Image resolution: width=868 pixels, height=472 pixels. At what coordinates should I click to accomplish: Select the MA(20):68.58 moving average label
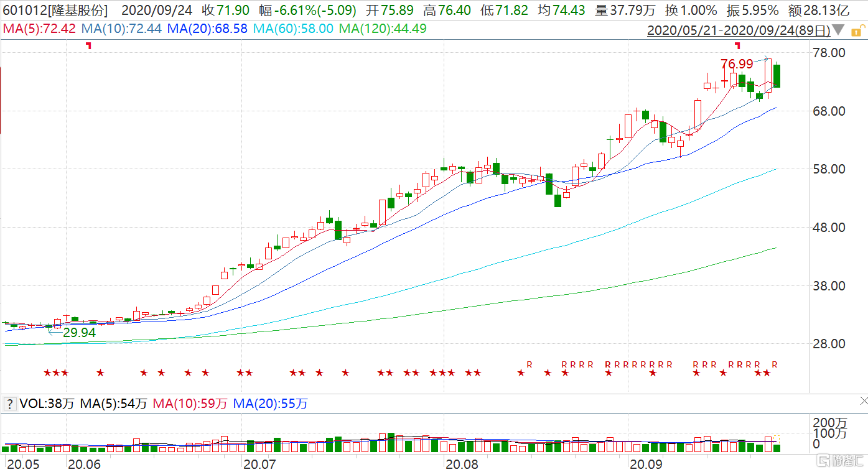[x=208, y=29]
